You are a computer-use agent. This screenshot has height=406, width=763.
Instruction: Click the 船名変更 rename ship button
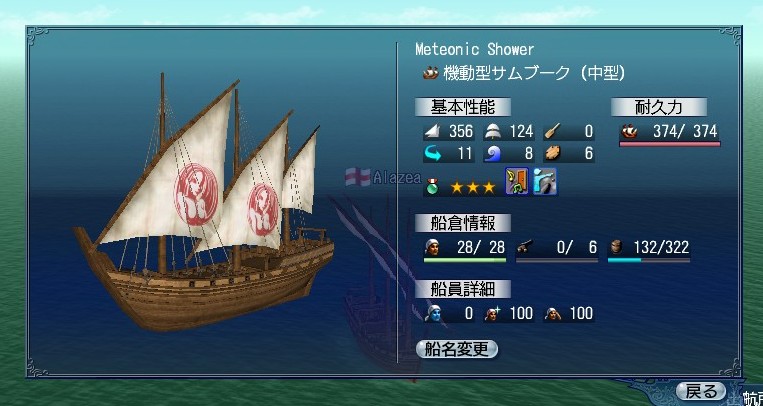[x=457, y=349]
